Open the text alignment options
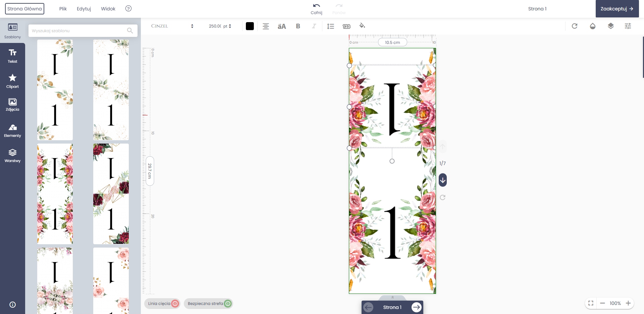 coord(266,26)
